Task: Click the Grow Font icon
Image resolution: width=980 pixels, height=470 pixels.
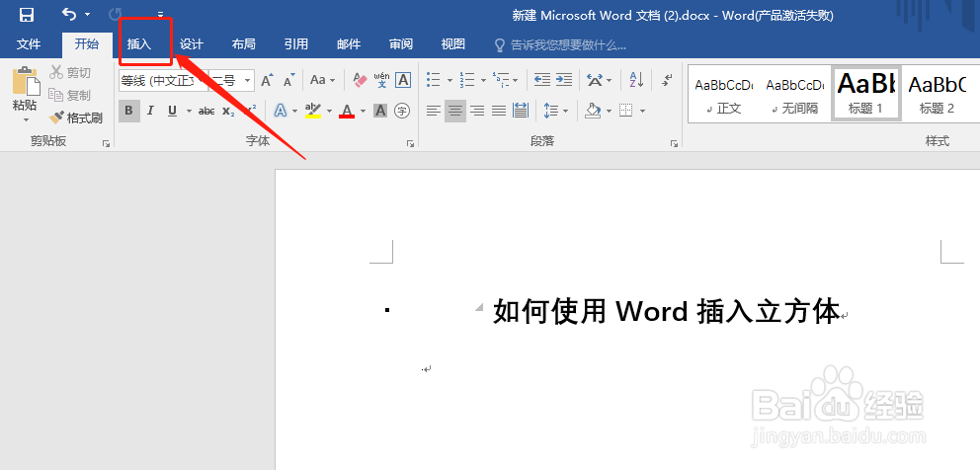Action: (267, 80)
